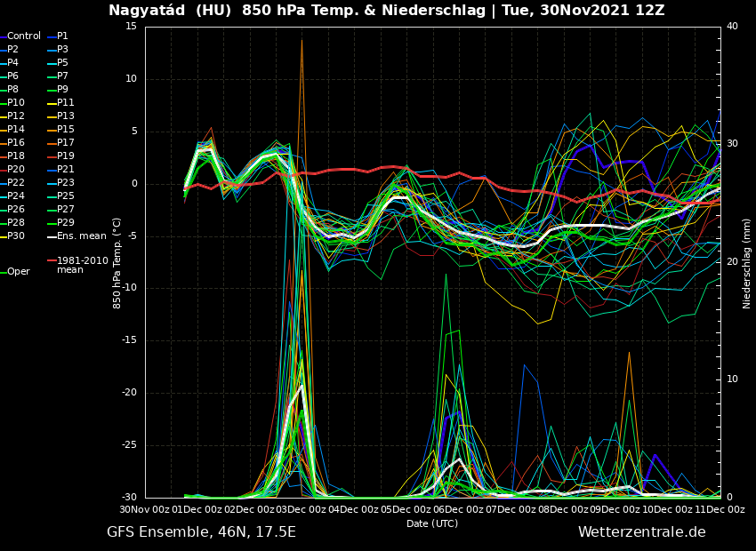
Task: Select the P29 legend entry
Action: 66,223
